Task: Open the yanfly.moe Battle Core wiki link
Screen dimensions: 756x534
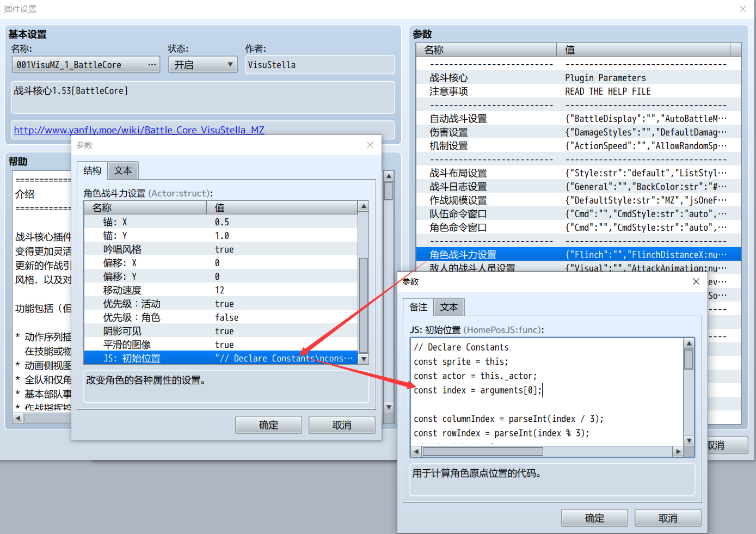Action: 139,130
